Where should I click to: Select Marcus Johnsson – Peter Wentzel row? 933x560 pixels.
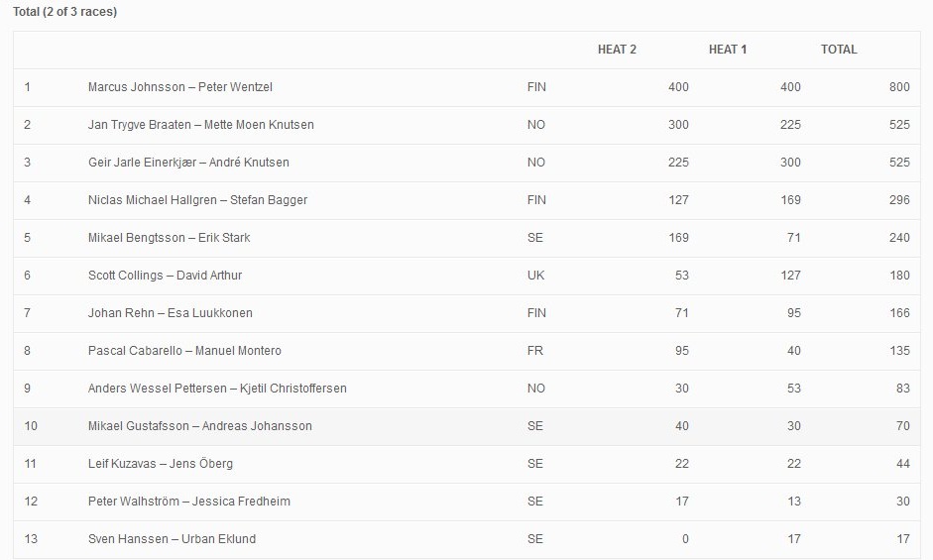click(x=179, y=87)
